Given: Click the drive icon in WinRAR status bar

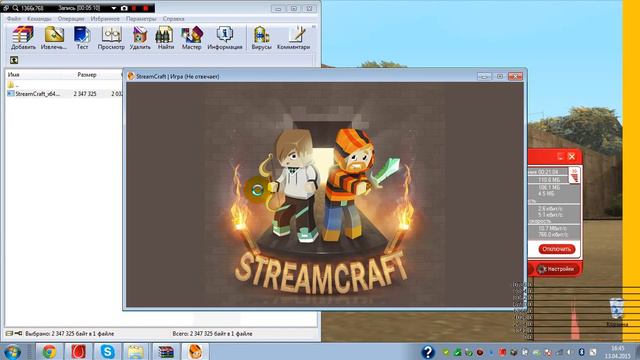Looking at the screenshot, I should (9, 333).
